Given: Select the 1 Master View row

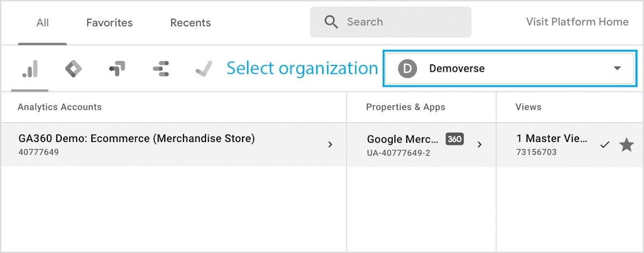Looking at the screenshot, I should click(569, 144).
